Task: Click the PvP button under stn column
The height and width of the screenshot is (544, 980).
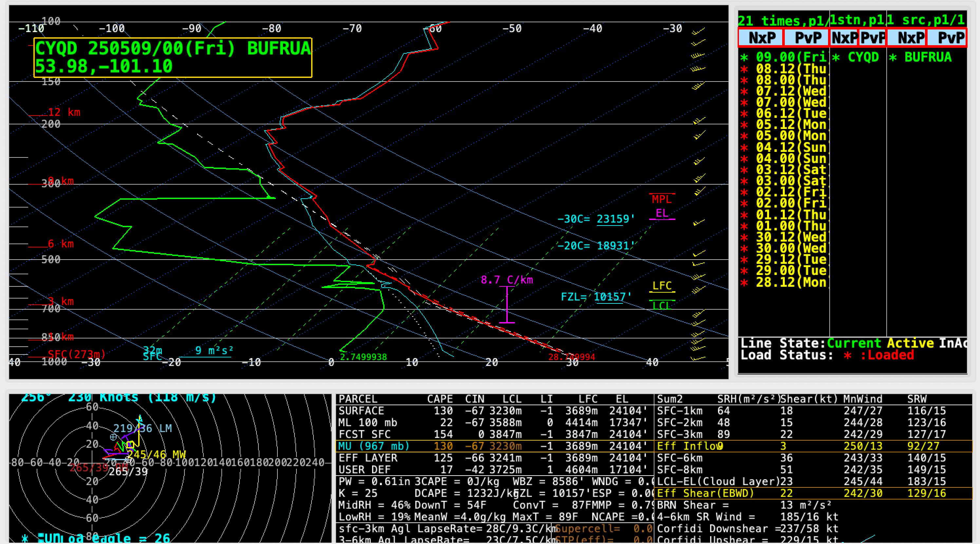Action: tap(872, 38)
